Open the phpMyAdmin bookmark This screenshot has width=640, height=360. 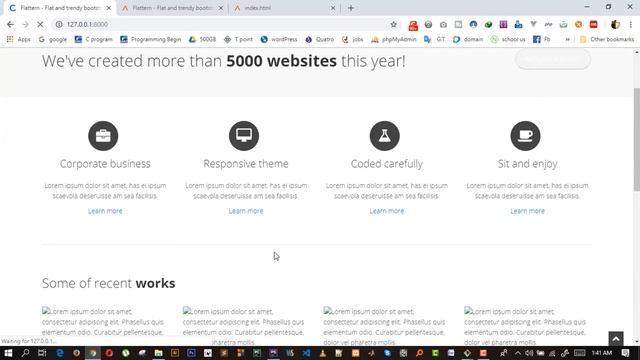[x=394, y=39]
